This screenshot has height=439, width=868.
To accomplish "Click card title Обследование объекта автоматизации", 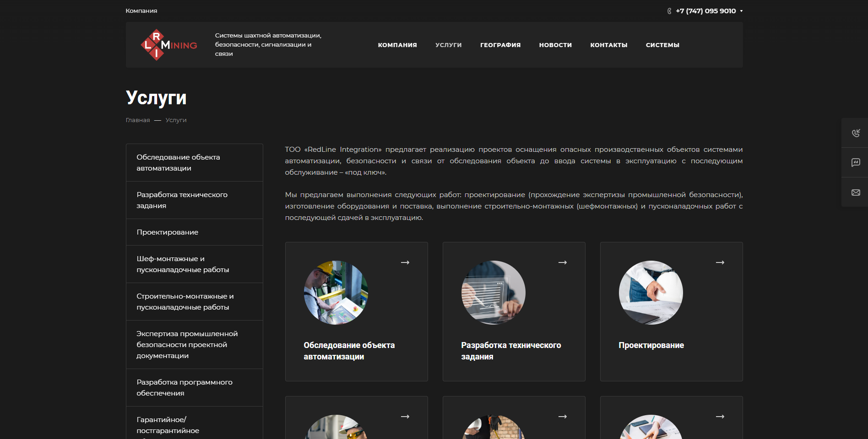I will (349, 351).
